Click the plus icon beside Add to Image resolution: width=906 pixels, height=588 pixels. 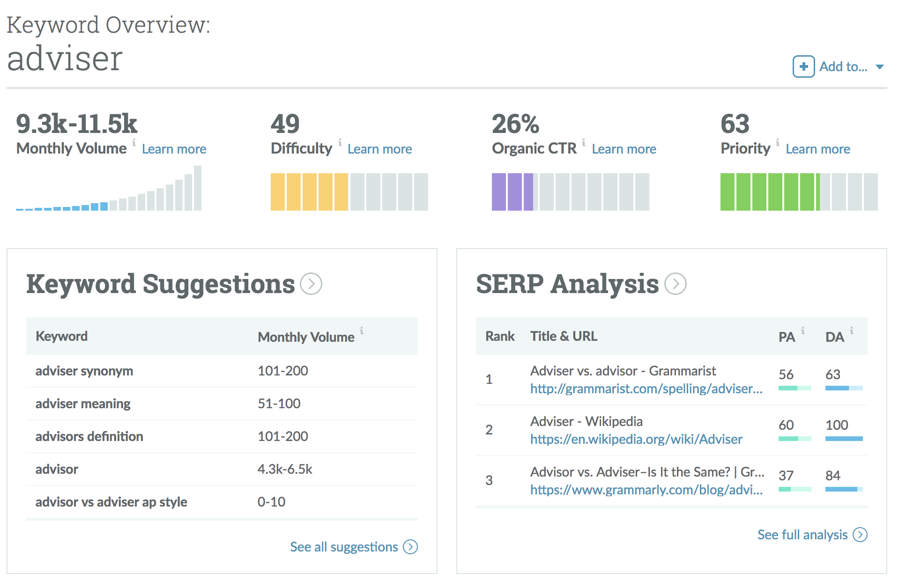803,66
